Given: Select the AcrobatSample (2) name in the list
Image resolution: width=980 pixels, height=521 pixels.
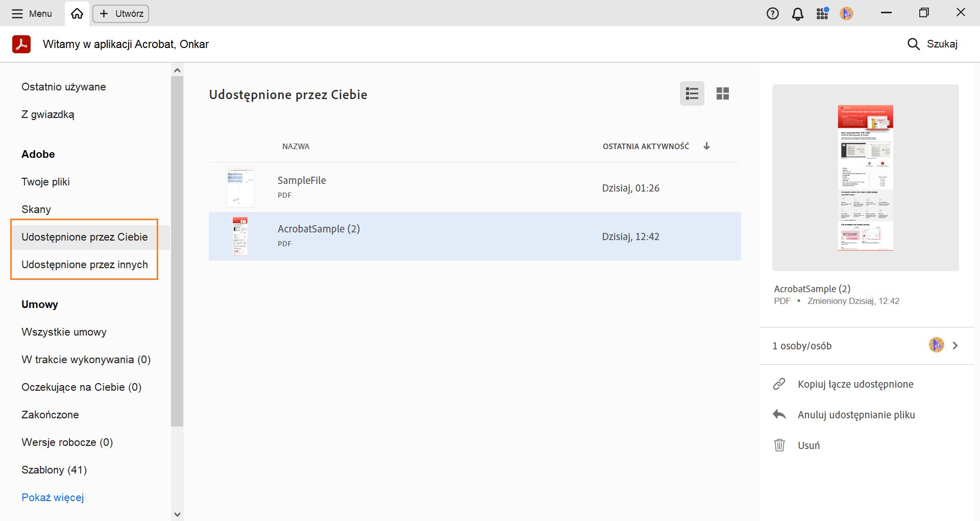Looking at the screenshot, I should pyautogui.click(x=319, y=229).
